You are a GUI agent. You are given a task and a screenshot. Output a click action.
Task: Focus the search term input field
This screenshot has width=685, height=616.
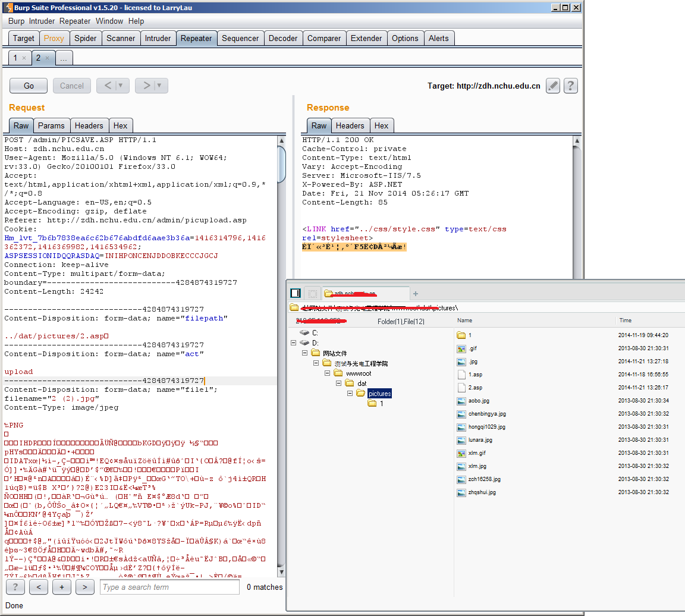click(x=170, y=587)
